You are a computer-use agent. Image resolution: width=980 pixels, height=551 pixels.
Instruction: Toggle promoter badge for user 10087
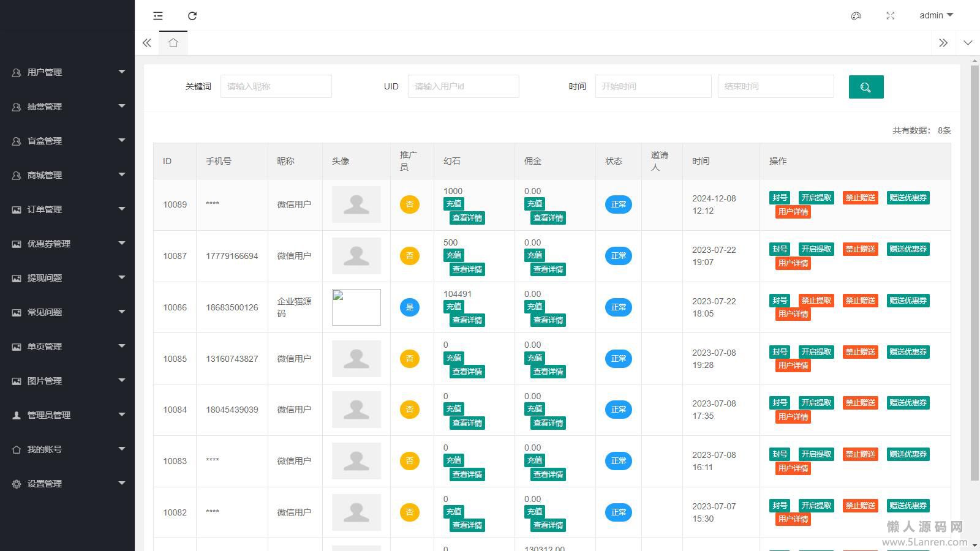410,256
